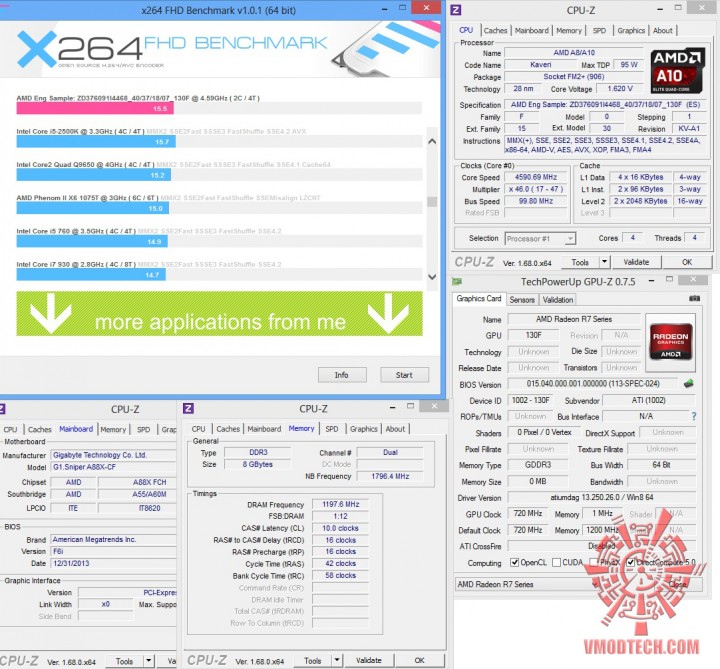Click the Core Voltage 1.620 V value
The height and width of the screenshot is (669, 720).
pos(620,89)
